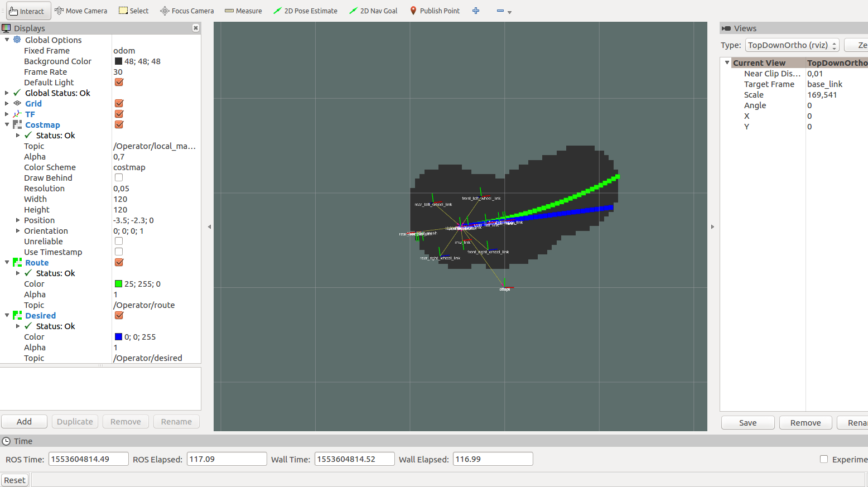
Task: Click the minus remove-tool icon in toolbar
Action: click(500, 11)
